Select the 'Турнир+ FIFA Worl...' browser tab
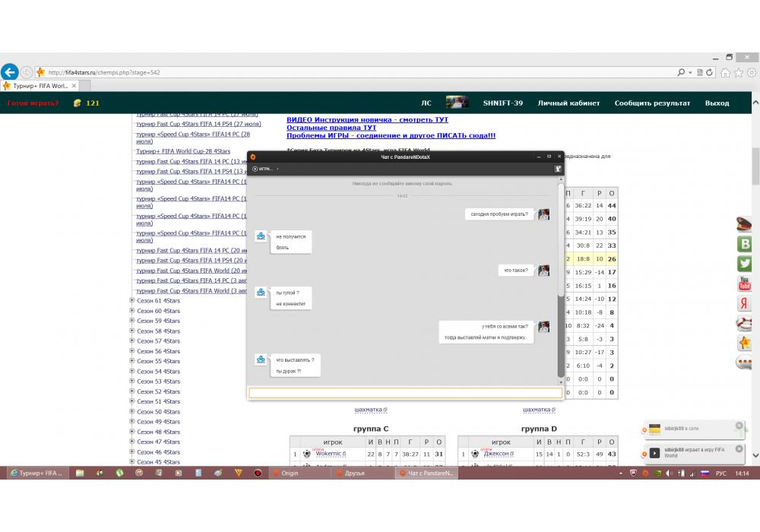The image size is (760, 532). [40, 86]
